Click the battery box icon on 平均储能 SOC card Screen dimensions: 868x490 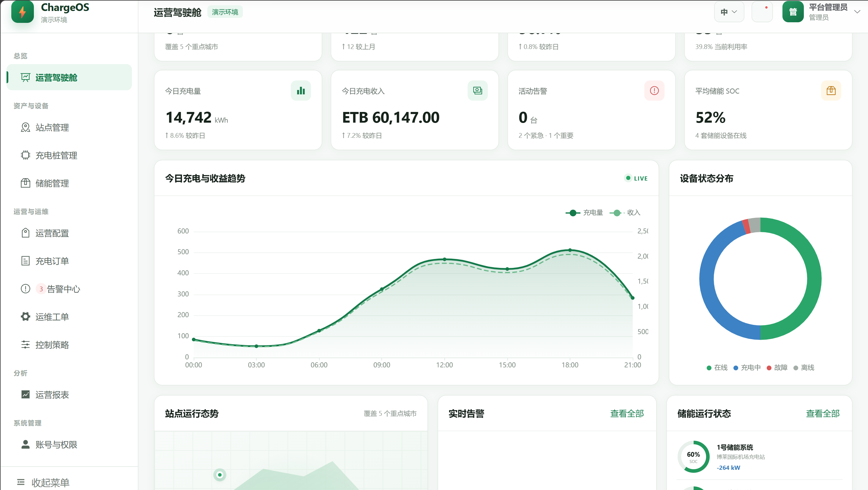[831, 91]
